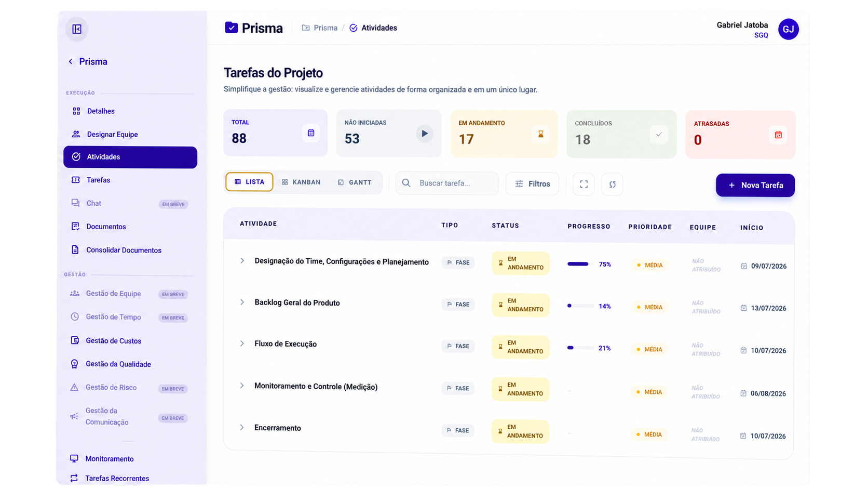Click the Prioridade column header
Viewport: 868px width, 489px height.
[650, 227]
